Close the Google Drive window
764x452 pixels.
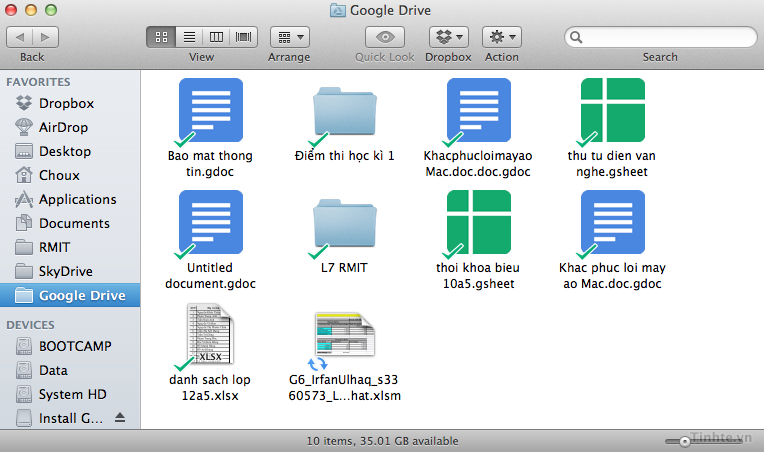tap(11, 10)
